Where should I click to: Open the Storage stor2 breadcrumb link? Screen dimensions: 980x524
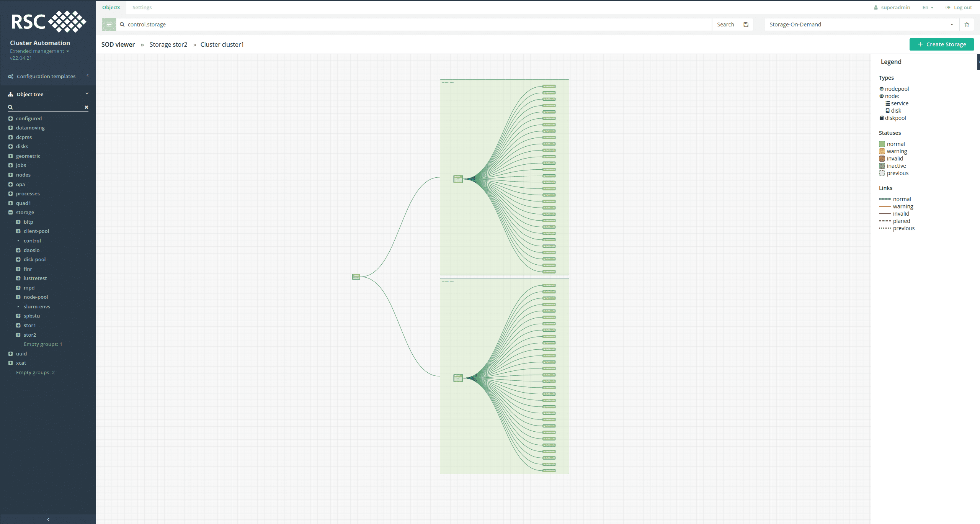pos(168,44)
